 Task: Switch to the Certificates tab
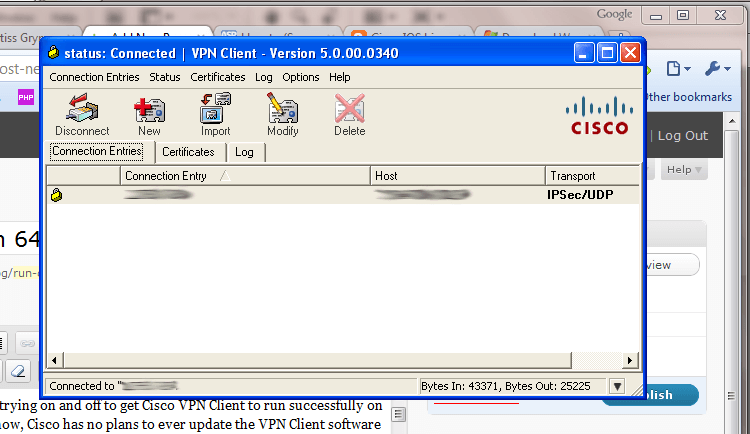(x=188, y=152)
